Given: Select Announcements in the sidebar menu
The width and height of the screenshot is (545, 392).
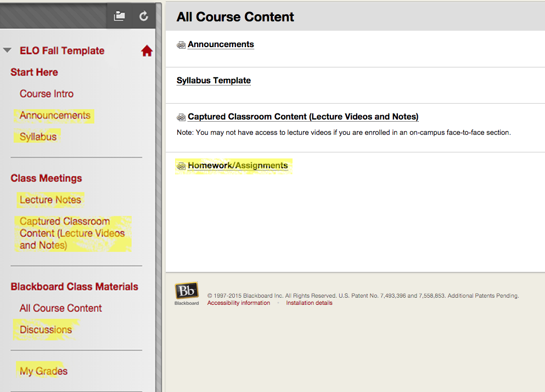Looking at the screenshot, I should [55, 115].
